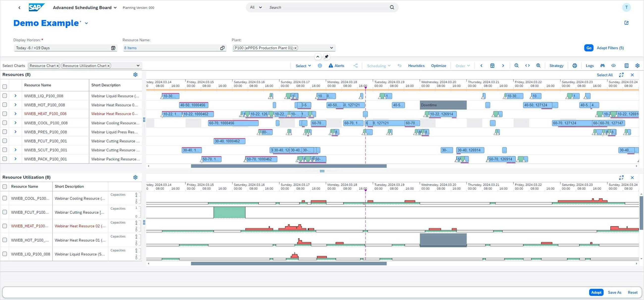
Task: Pin the filter header bar
Action: tap(326, 57)
